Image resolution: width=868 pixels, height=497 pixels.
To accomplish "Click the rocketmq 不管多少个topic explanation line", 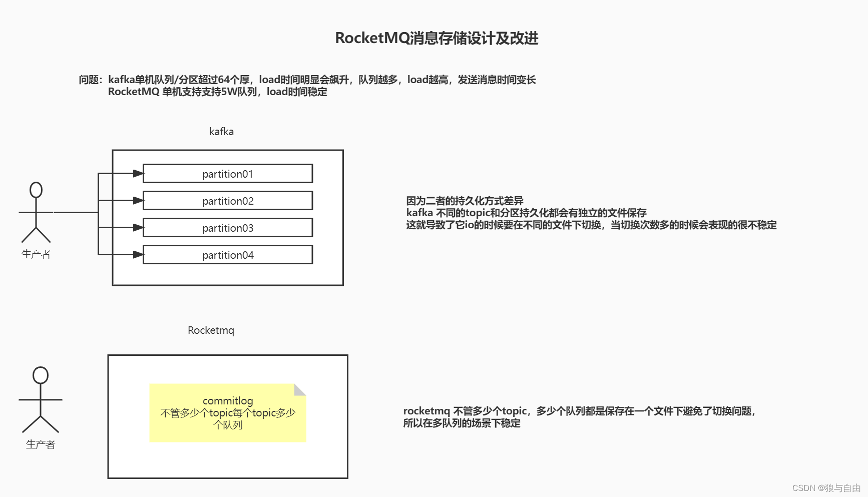I will pyautogui.click(x=579, y=411).
